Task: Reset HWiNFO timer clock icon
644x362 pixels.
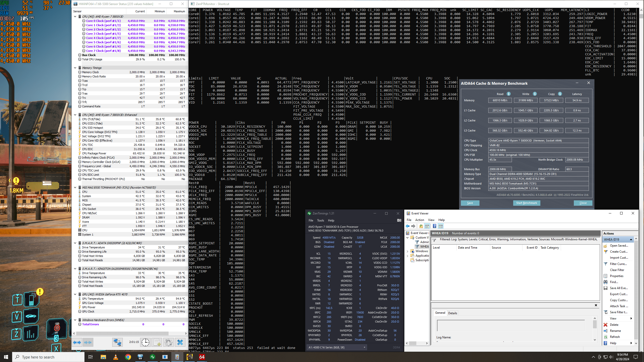Action: [145, 342]
